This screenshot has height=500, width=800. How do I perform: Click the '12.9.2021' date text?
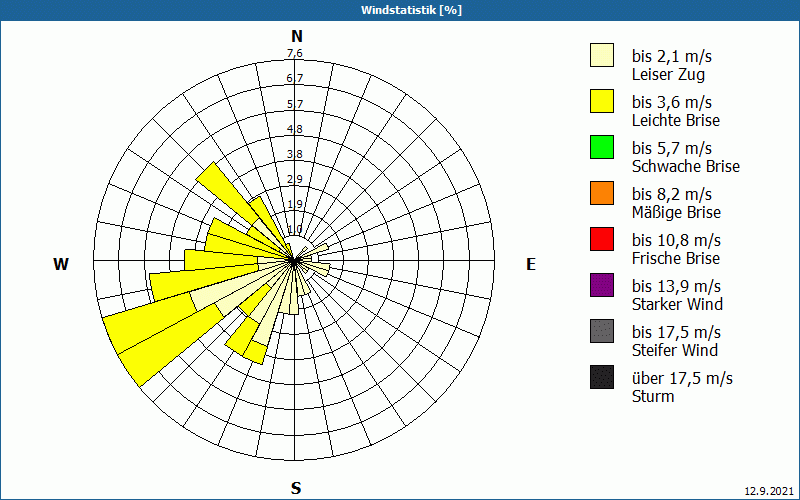click(769, 491)
